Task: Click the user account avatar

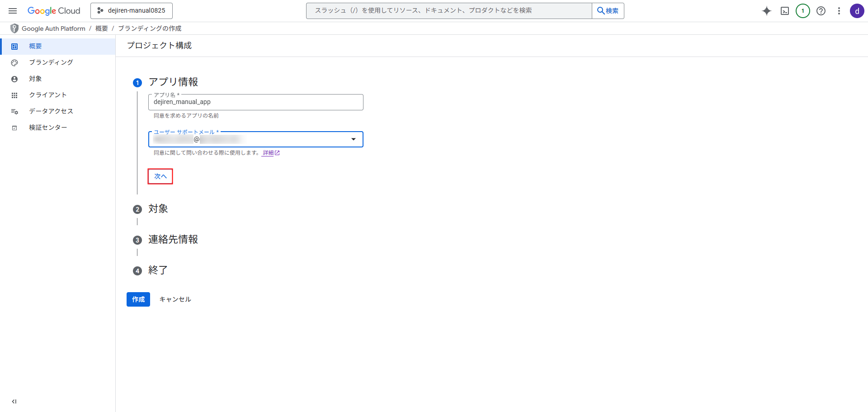Action: point(857,11)
